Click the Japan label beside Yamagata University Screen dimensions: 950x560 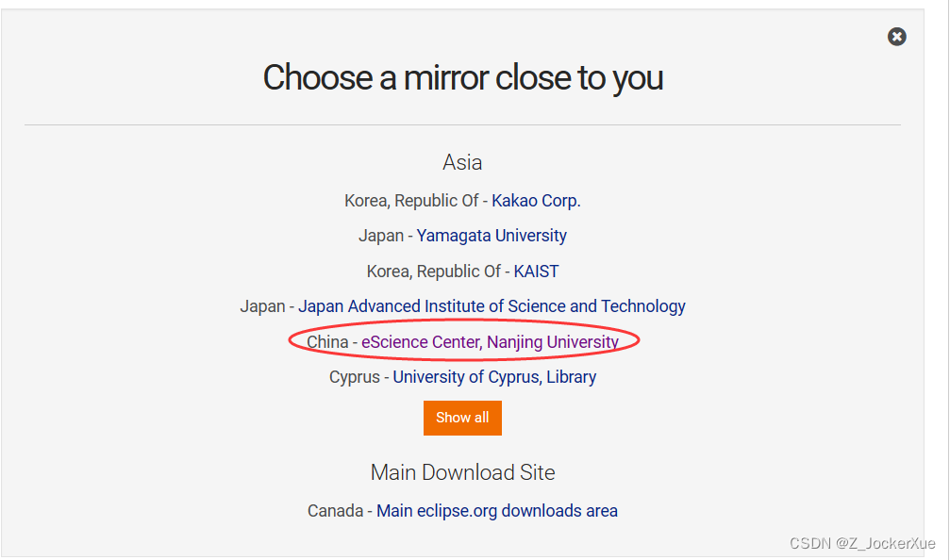tap(382, 236)
